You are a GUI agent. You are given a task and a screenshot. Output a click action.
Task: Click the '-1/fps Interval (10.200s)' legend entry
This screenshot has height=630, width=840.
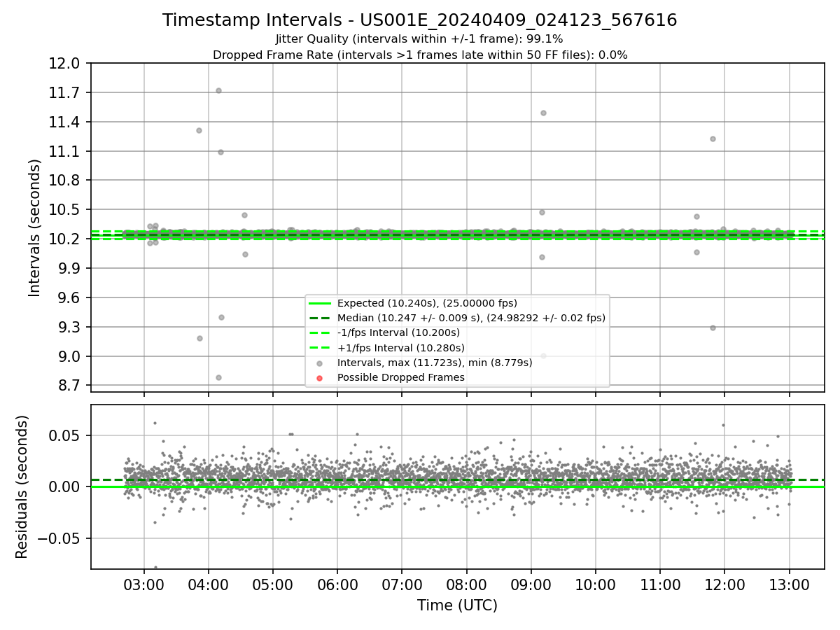(398, 332)
